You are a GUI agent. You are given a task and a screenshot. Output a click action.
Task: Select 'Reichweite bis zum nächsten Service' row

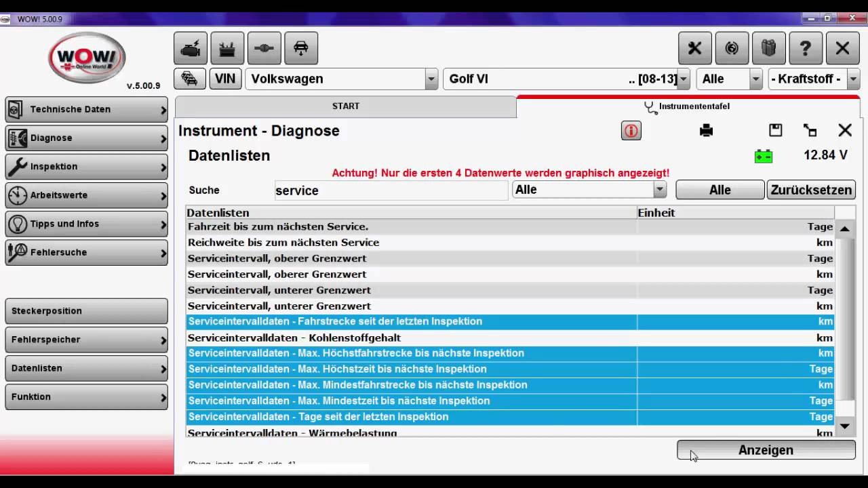[510, 243]
